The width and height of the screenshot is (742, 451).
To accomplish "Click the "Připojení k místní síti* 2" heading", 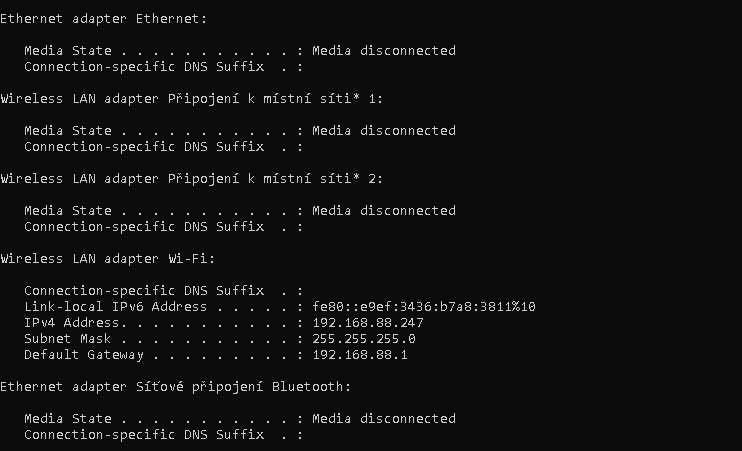I will [192, 179].
